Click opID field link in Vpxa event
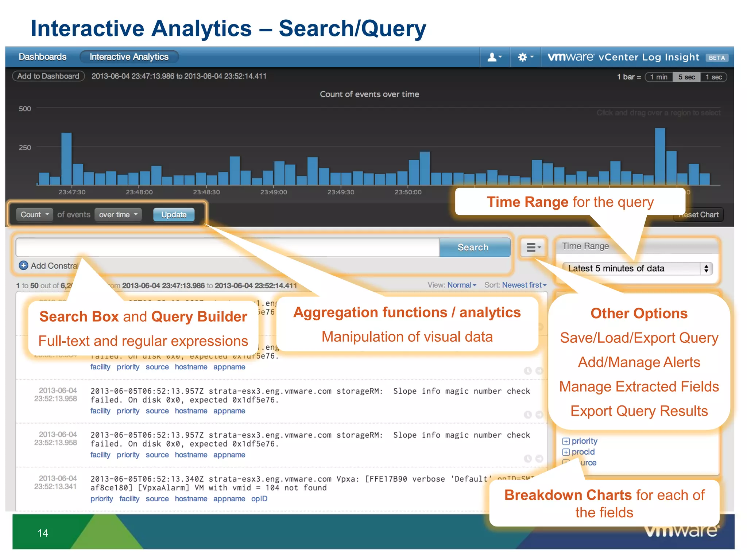This screenshot has width=747, height=560. click(x=259, y=499)
